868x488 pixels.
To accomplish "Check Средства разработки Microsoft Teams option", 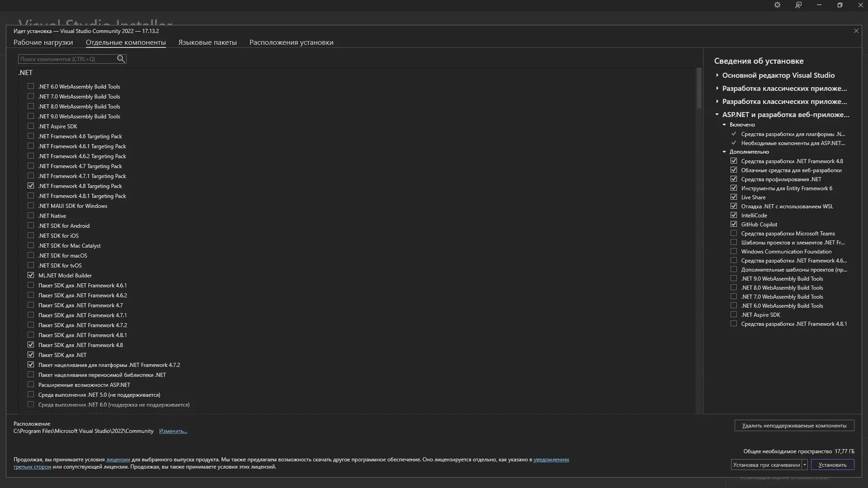I will tap(734, 233).
